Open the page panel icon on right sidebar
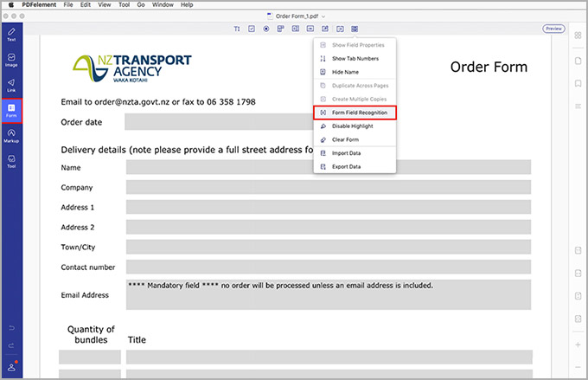The width and height of the screenshot is (588, 380). (x=578, y=61)
